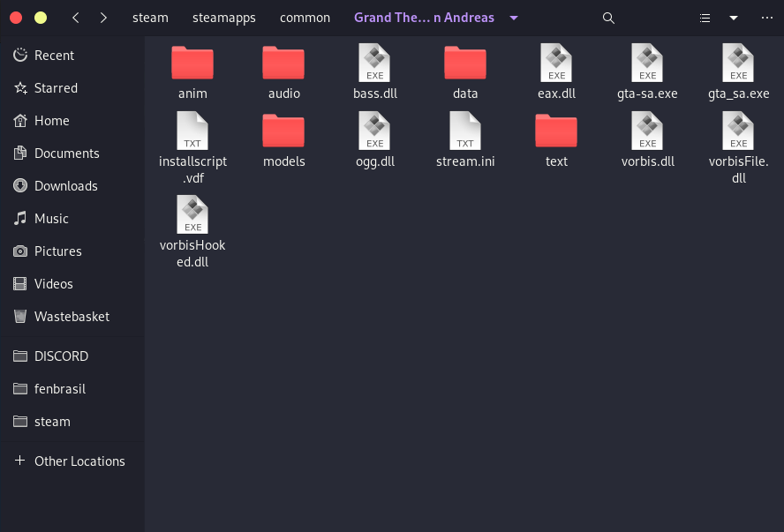Open Wastebasket in the sidebar
Screen dimensions: 784x532
click(72, 316)
